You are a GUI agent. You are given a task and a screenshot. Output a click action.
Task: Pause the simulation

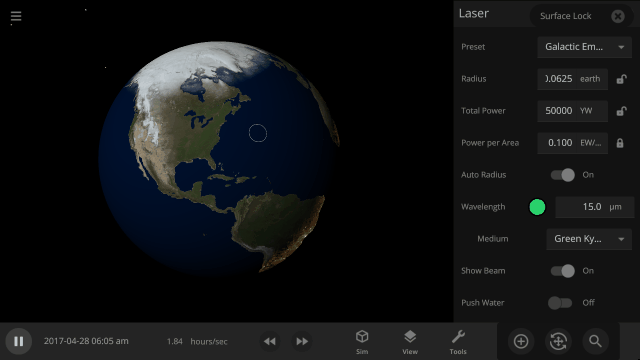[18, 341]
